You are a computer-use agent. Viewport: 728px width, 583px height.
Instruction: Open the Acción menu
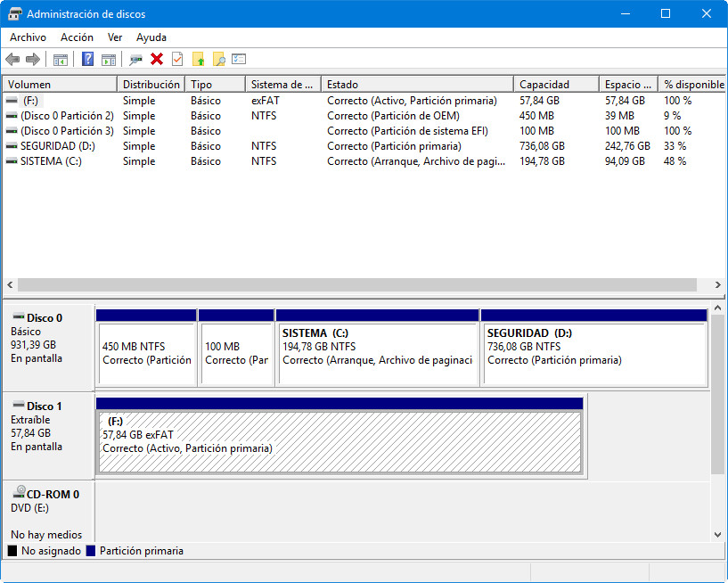[77, 37]
